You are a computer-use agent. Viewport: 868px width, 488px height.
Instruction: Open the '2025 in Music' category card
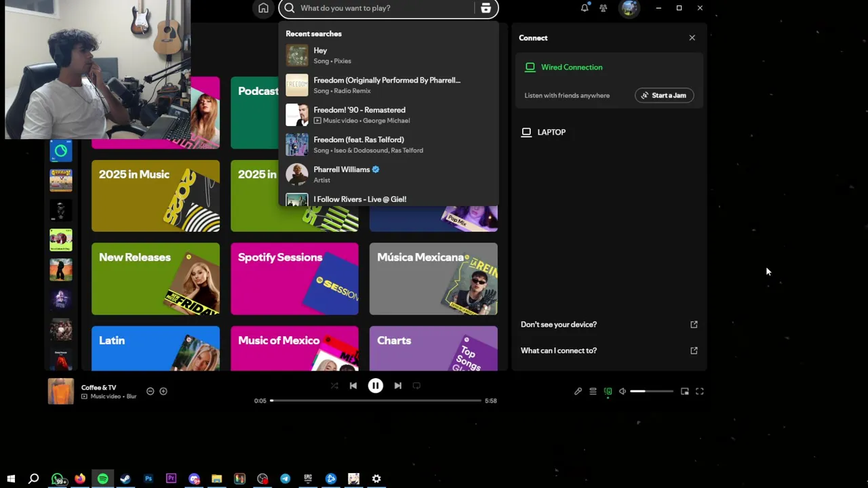click(155, 196)
